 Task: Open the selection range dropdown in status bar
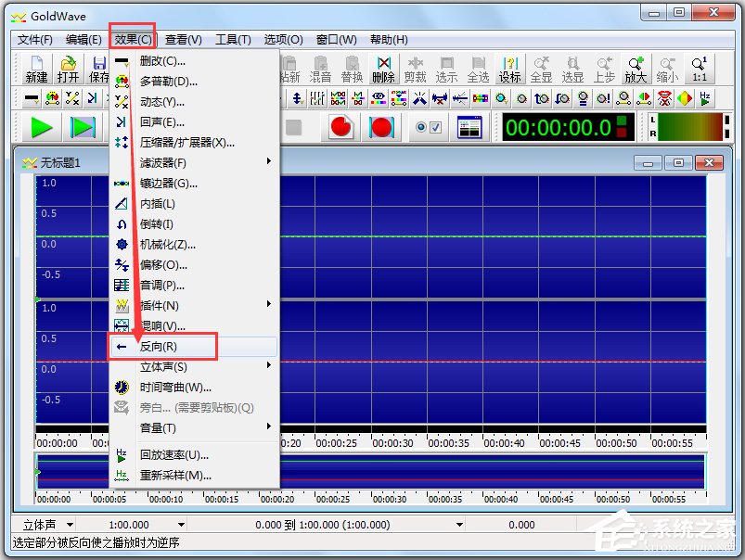pyautogui.click(x=459, y=525)
